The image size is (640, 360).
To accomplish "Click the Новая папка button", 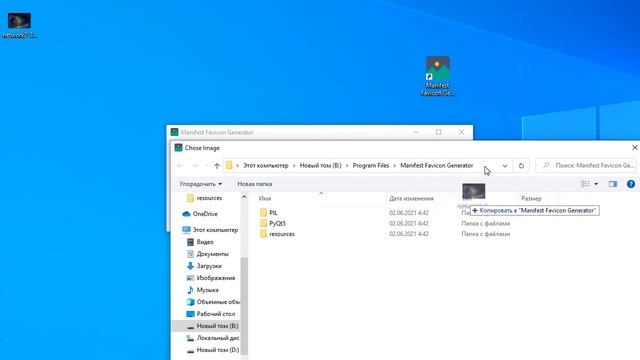I will 255,184.
